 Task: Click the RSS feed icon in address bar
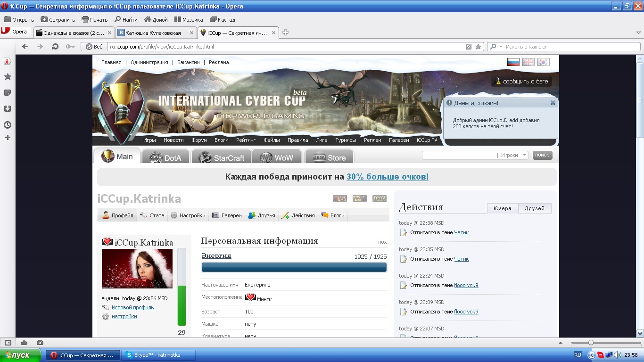click(x=469, y=47)
